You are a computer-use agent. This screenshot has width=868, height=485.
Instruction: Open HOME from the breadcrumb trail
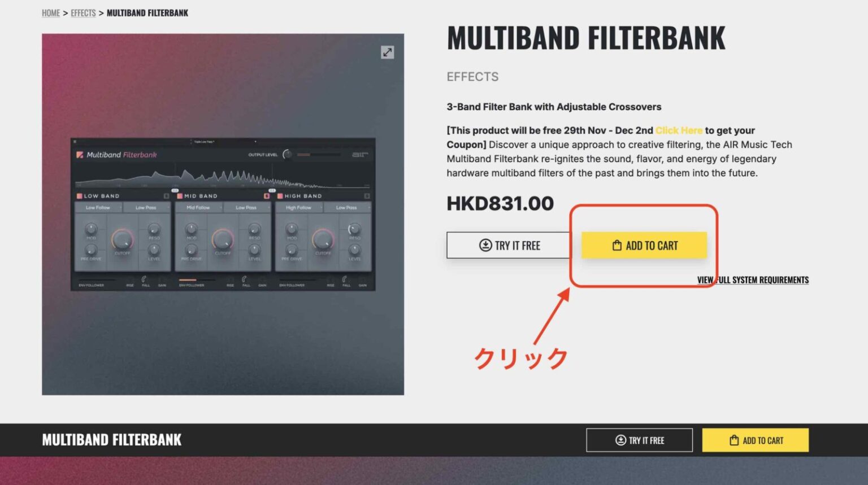tap(50, 12)
